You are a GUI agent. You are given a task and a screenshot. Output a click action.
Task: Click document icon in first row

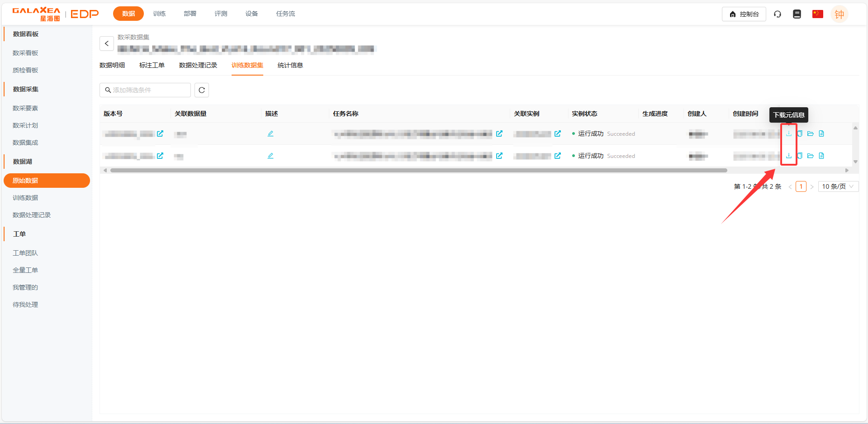pyautogui.click(x=821, y=133)
